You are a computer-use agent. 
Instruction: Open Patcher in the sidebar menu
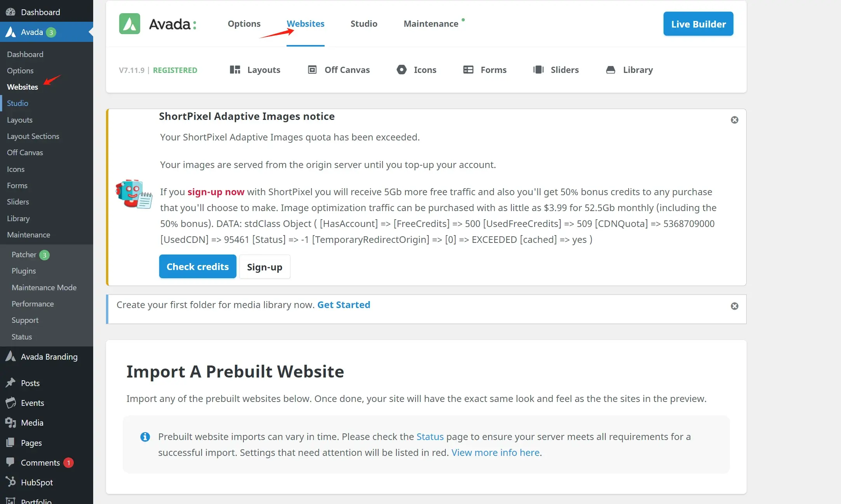tap(24, 255)
